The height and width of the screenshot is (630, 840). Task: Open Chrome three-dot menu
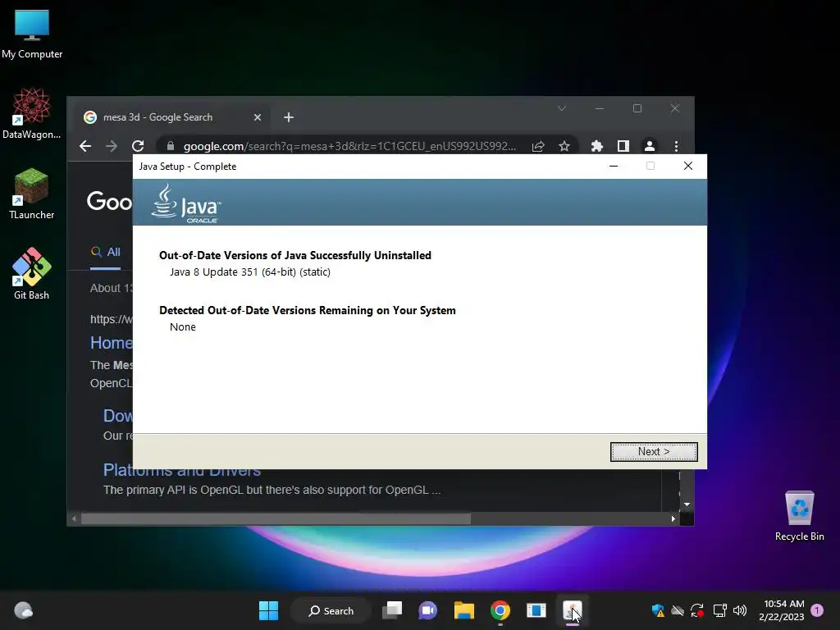pos(676,146)
